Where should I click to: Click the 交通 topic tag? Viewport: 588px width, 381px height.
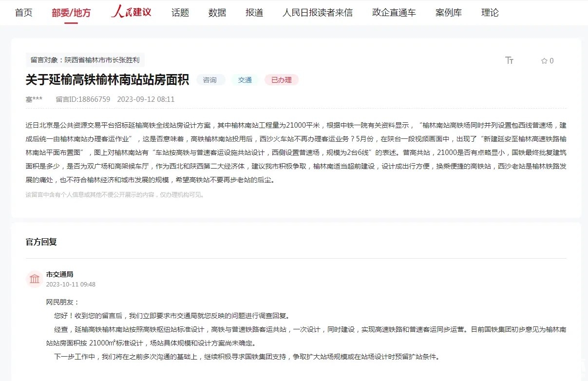pyautogui.click(x=245, y=80)
